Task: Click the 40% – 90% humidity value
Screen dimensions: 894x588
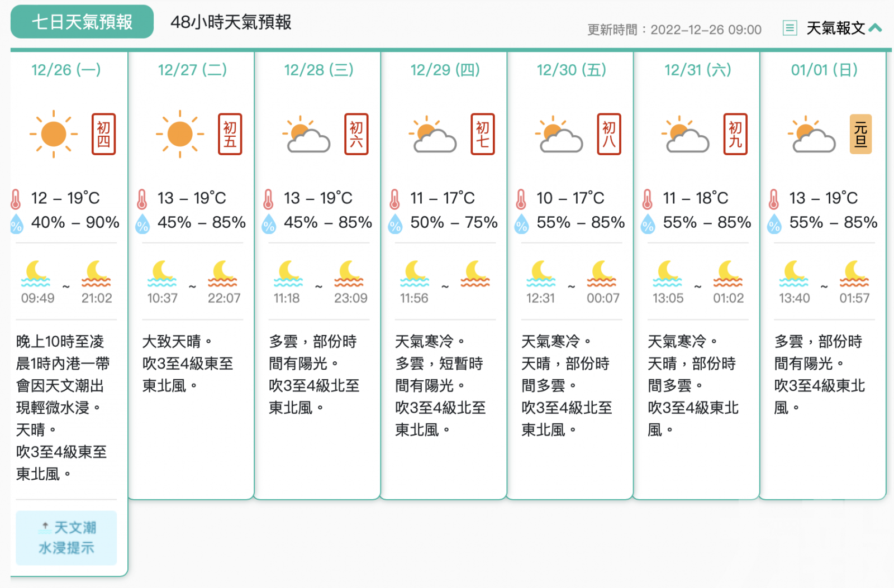Action: pos(75,222)
